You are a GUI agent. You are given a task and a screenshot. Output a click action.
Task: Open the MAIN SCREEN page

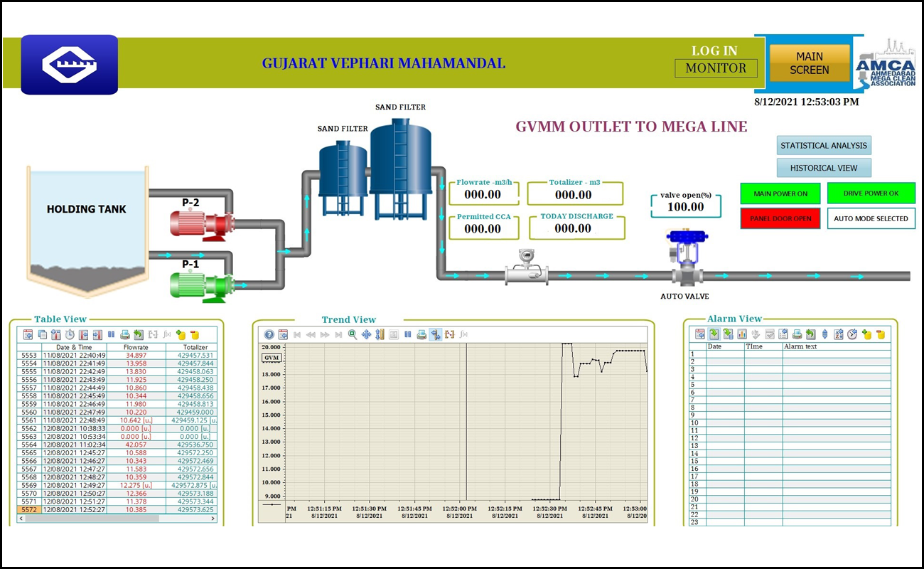pyautogui.click(x=810, y=63)
